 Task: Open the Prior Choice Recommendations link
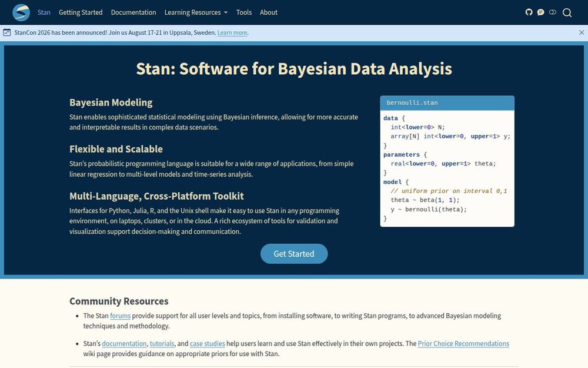(x=463, y=344)
